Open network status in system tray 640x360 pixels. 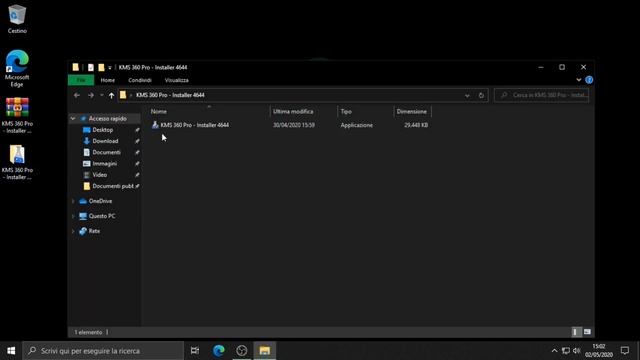click(x=566, y=351)
